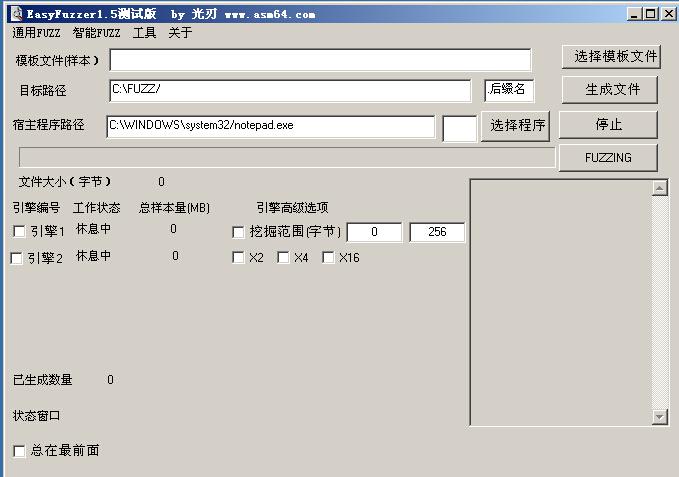Click the small empty field beside 选择程序
The height and width of the screenshot is (477, 679).
pyautogui.click(x=459, y=129)
